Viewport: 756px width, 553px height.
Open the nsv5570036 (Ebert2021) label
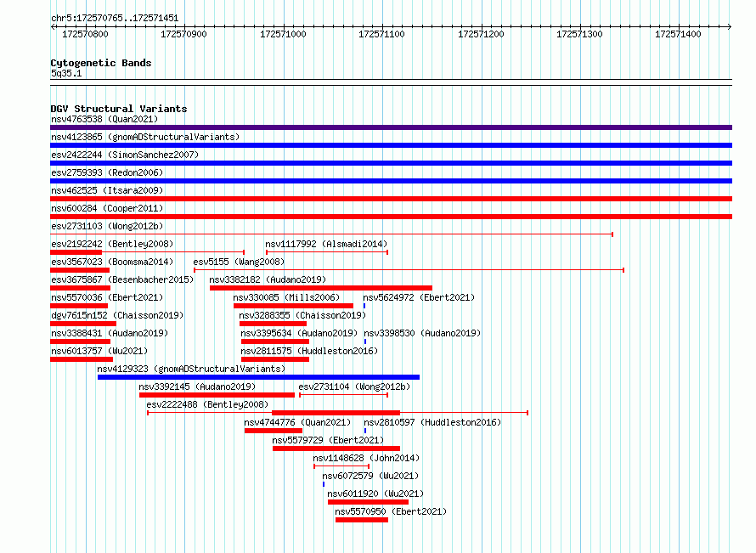point(107,297)
